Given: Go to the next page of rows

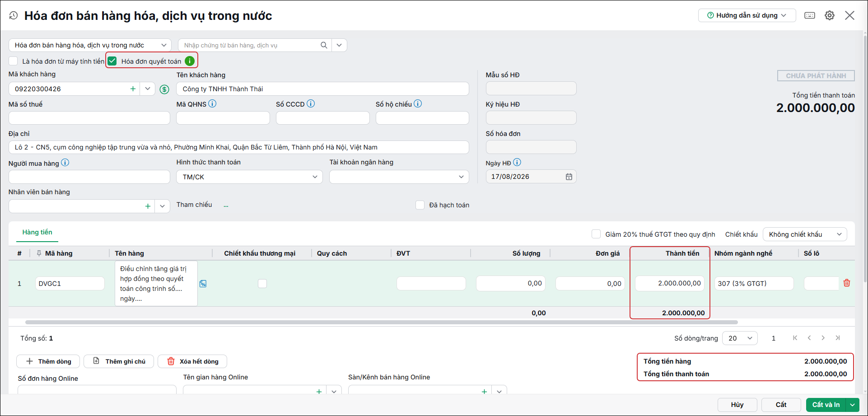Looking at the screenshot, I should tap(823, 338).
